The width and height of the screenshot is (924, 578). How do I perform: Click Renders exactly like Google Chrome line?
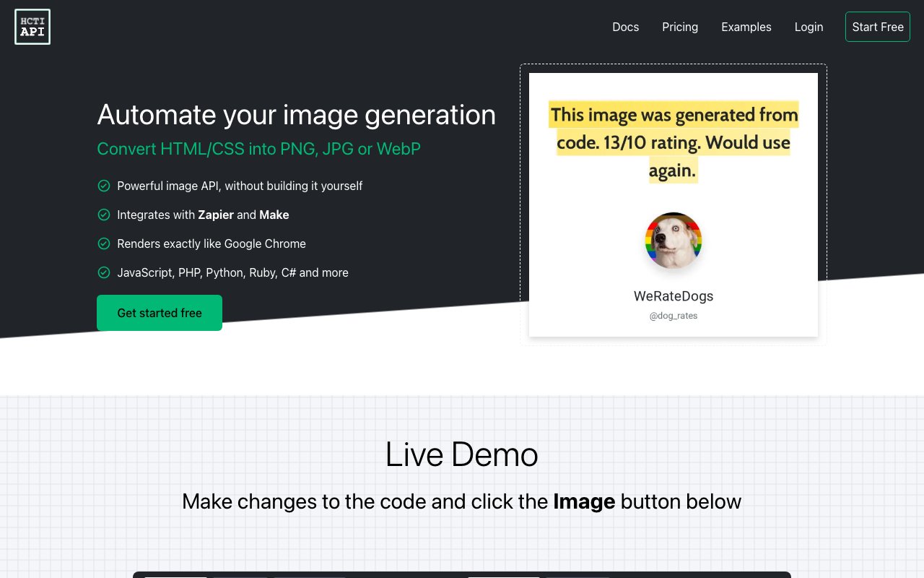pyautogui.click(x=212, y=243)
